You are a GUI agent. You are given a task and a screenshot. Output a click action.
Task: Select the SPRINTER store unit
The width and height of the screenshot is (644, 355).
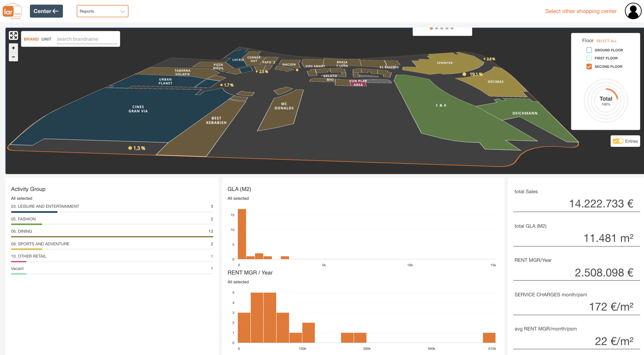[445, 63]
